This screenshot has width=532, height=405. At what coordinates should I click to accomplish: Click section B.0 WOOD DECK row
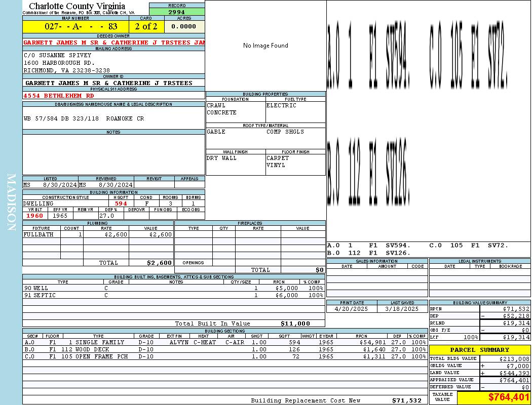click(225, 349)
